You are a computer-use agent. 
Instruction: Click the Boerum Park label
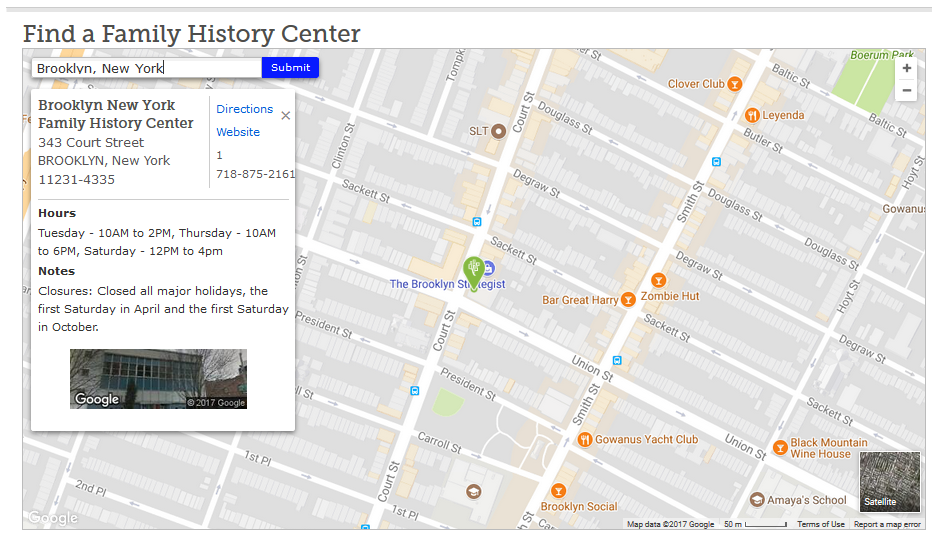point(882,55)
